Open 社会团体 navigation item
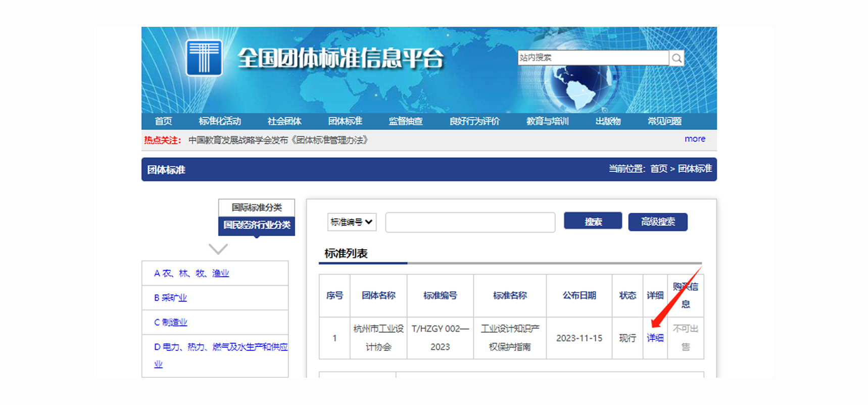The width and height of the screenshot is (868, 405). [x=284, y=121]
